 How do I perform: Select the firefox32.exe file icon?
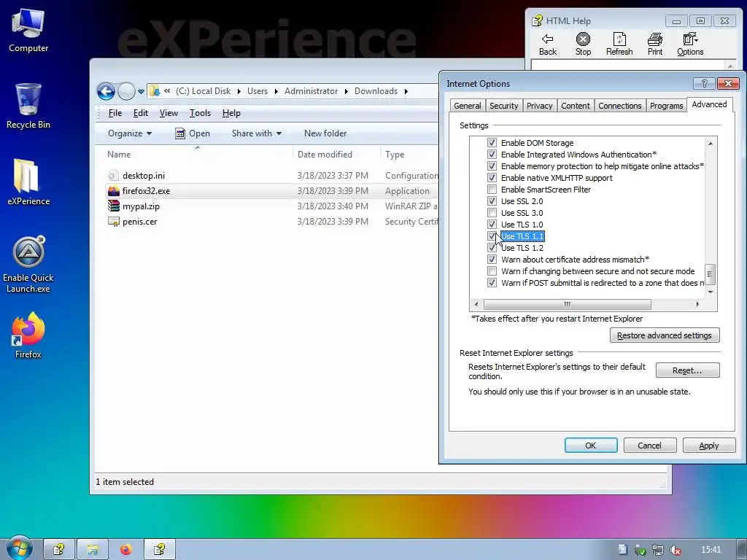click(x=113, y=190)
